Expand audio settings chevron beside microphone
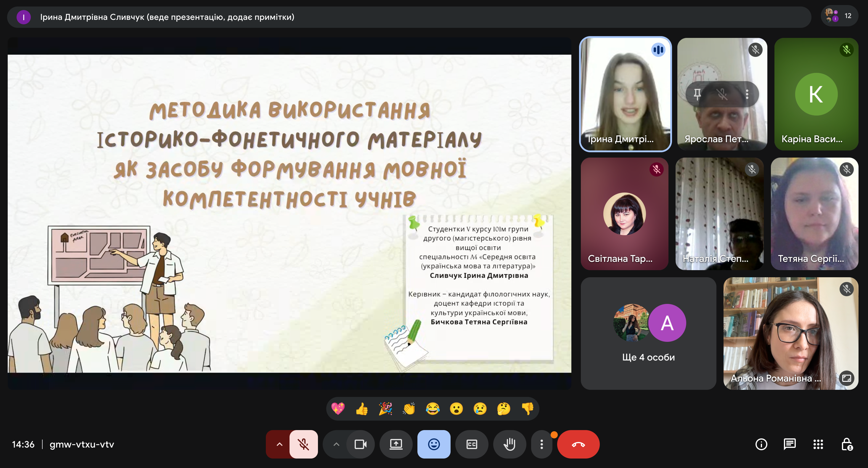The image size is (868, 468). tap(279, 444)
